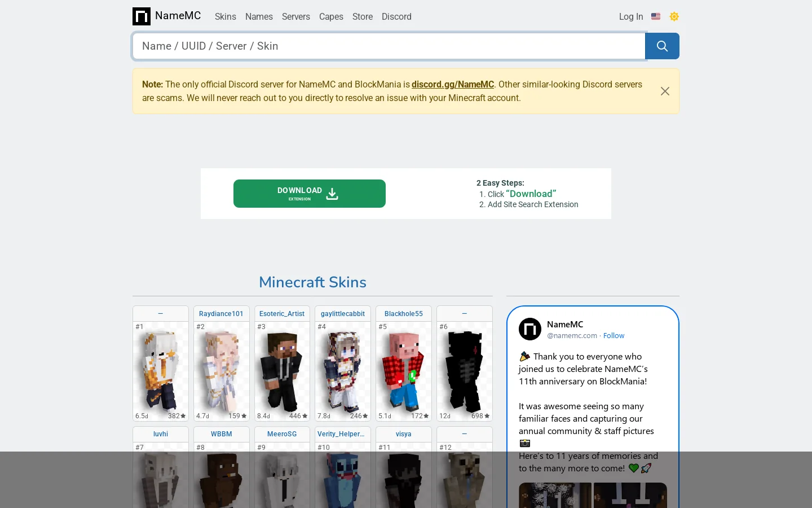The height and width of the screenshot is (508, 812).
Task: Open Verity_Helper profile link
Action: point(341,434)
